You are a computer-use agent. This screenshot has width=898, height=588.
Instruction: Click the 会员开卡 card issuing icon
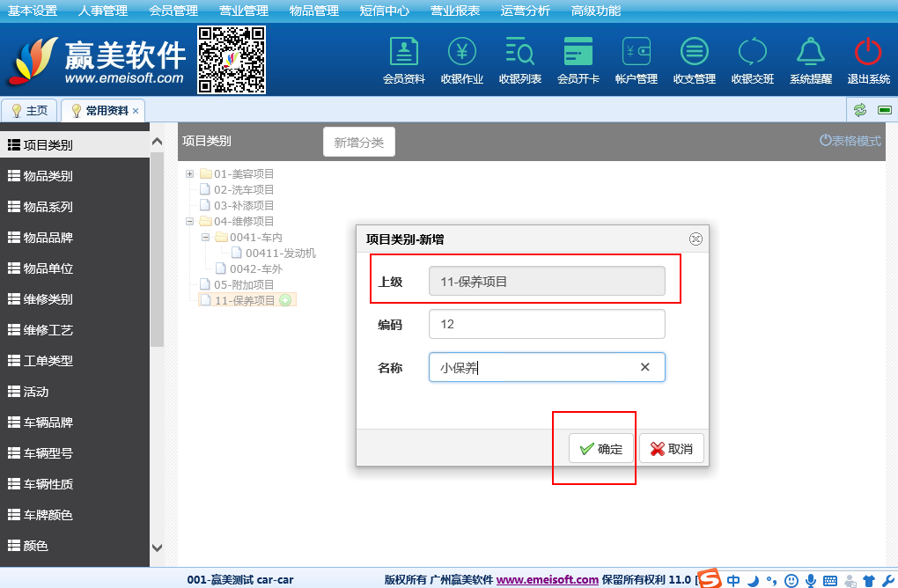click(578, 60)
